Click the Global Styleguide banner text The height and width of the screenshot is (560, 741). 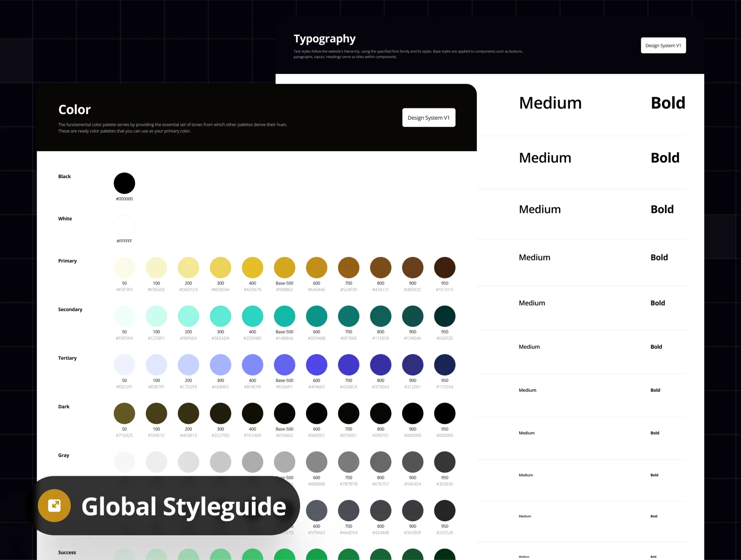coord(184,506)
